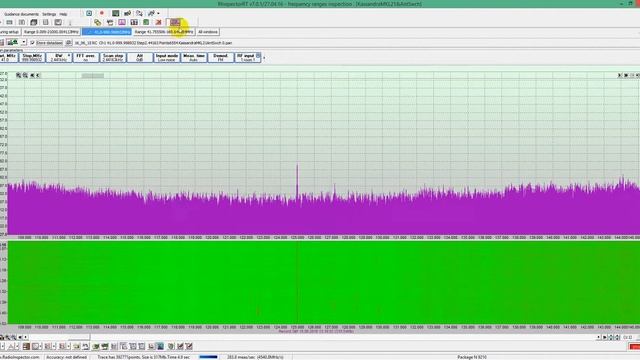Click the last checkmark icon in bottom toolbar
Viewport: 640px width, 360px height.
[x=189, y=346]
